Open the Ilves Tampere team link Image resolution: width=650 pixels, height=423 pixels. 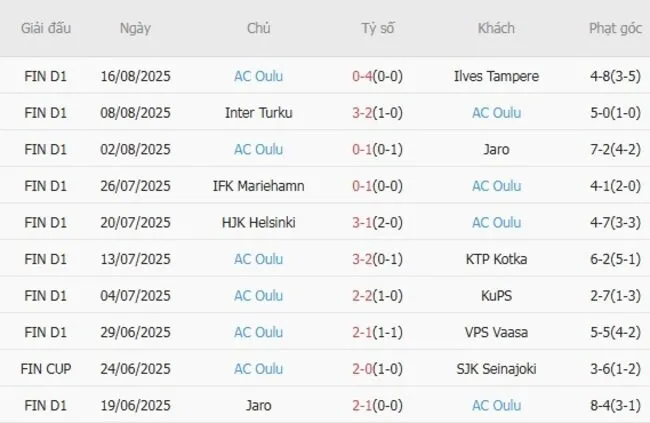point(496,76)
